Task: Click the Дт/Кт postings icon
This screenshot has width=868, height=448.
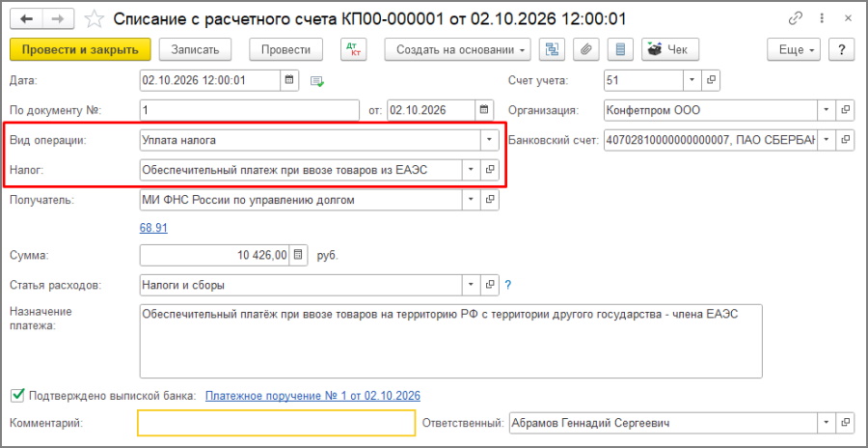Action: click(x=353, y=49)
